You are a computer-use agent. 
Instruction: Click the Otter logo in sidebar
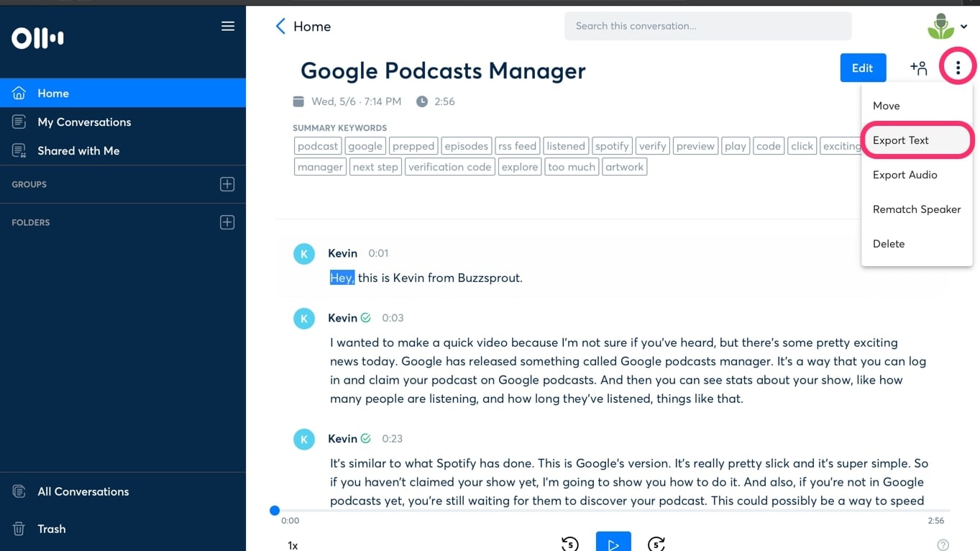(x=37, y=37)
